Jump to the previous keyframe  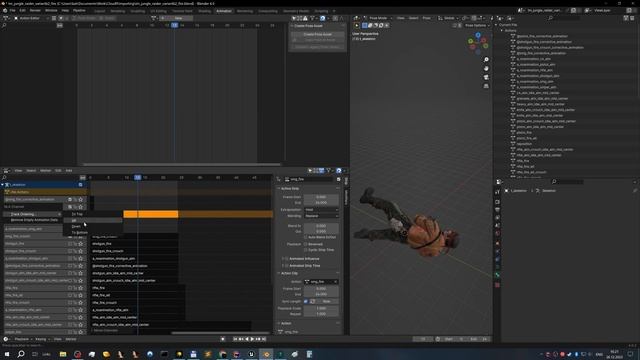(241, 339)
